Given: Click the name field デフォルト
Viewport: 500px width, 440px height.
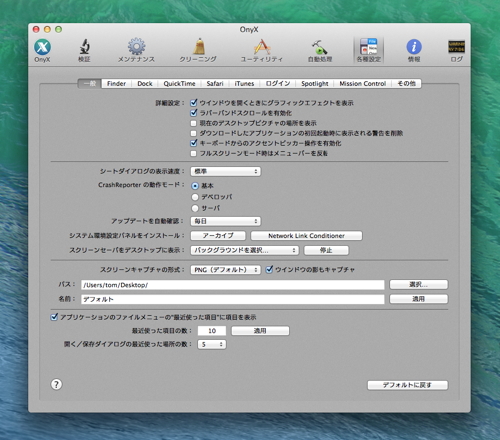Looking at the screenshot, I should click(233, 299).
